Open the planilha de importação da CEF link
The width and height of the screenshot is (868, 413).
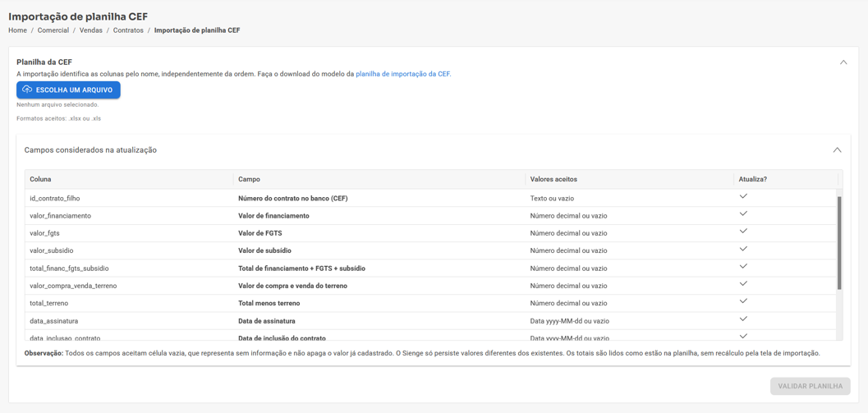tap(403, 73)
